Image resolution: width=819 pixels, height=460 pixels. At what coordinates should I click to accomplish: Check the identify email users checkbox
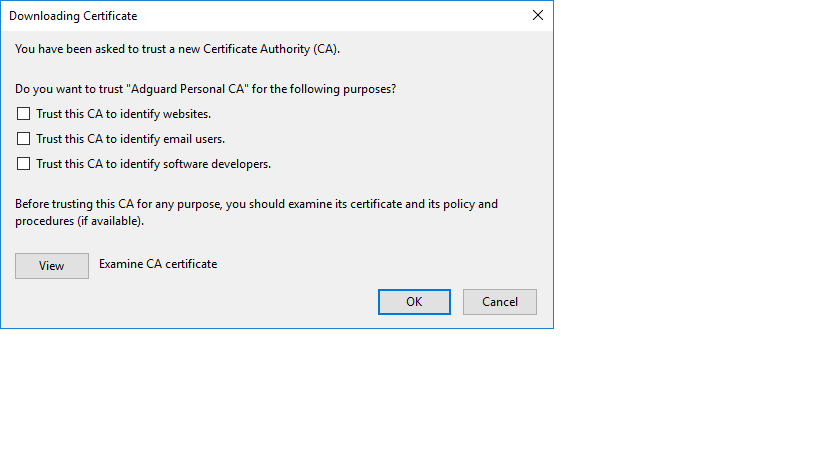pyautogui.click(x=24, y=139)
